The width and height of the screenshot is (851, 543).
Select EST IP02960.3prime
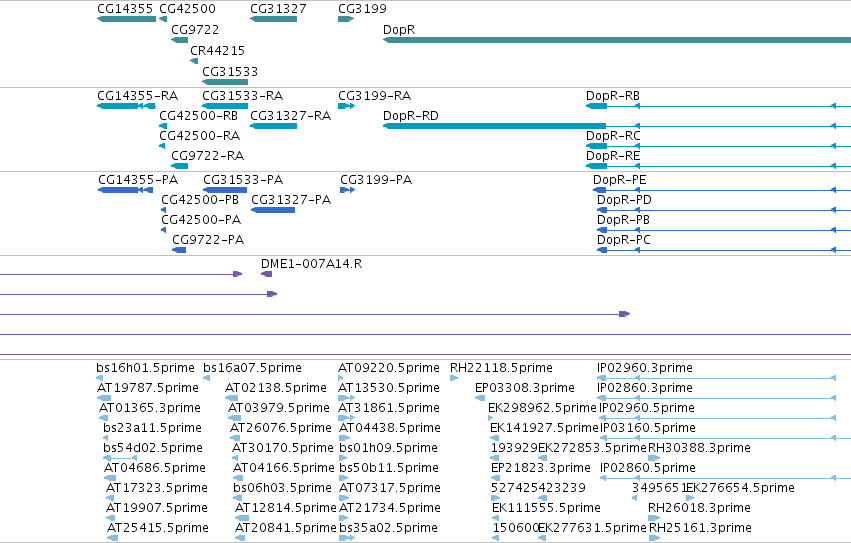(x=645, y=368)
